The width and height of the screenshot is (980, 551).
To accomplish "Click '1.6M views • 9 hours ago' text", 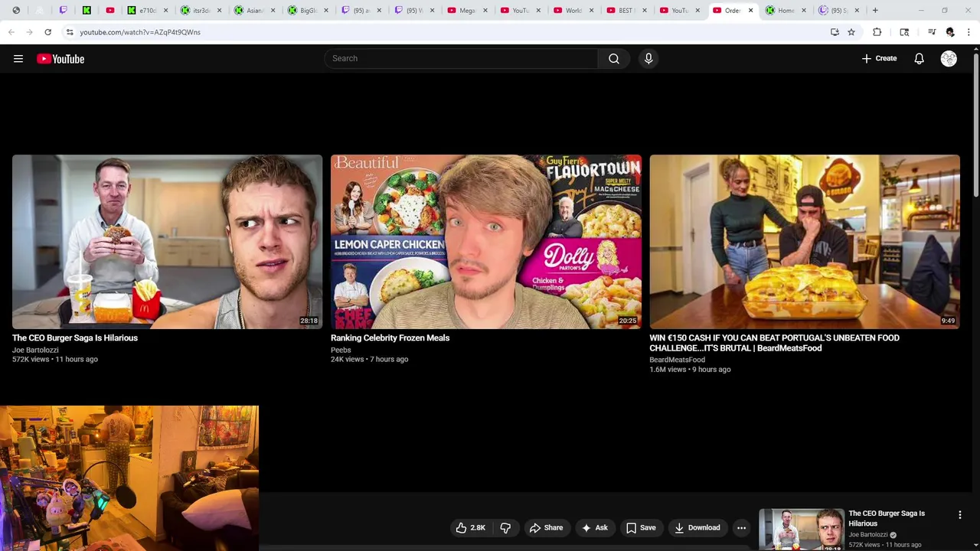I will (x=690, y=370).
